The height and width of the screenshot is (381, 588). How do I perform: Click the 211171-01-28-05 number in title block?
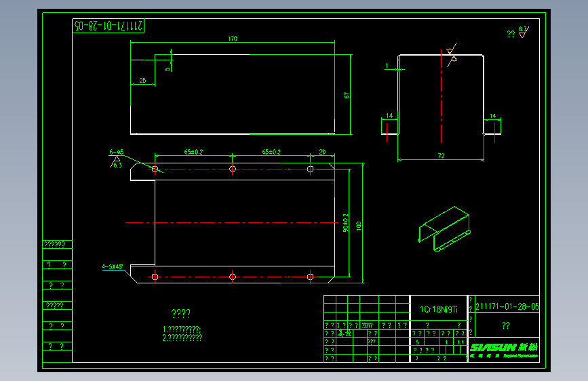pyautogui.click(x=507, y=306)
